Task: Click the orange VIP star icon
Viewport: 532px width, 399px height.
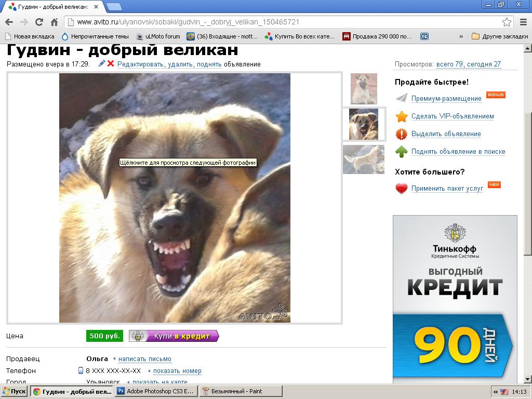Action: (402, 116)
